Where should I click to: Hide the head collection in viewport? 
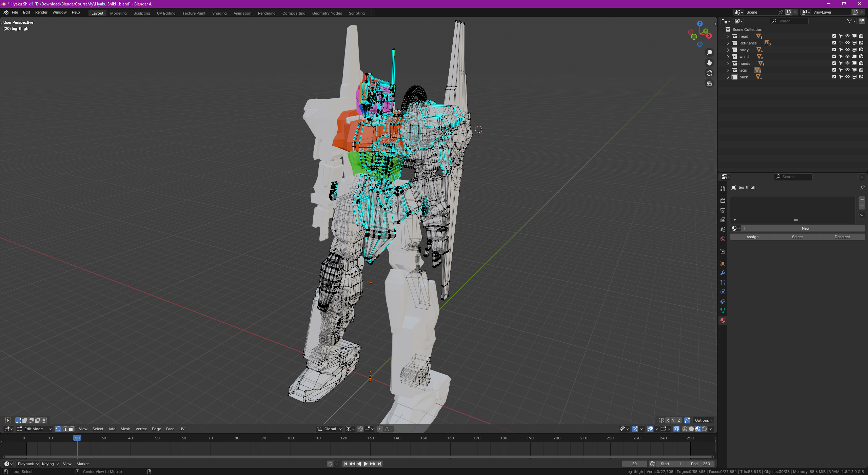coord(847,36)
